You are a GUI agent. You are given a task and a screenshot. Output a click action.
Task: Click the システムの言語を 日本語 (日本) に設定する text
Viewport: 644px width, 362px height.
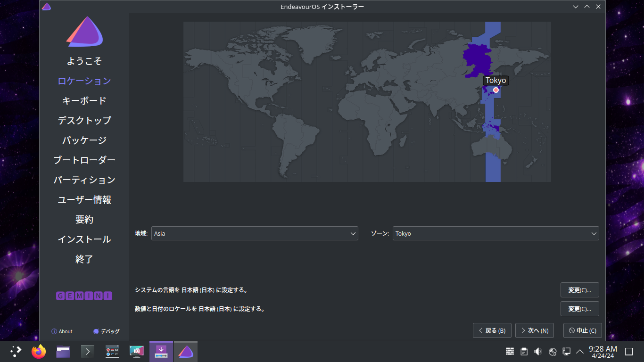click(x=191, y=290)
